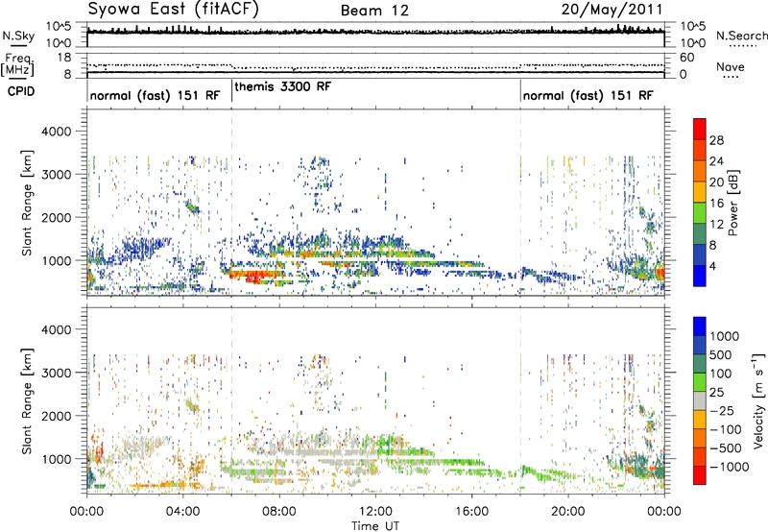The width and height of the screenshot is (768, 532).
Task: Click the '04:00' time axis tick label
Action: coord(182,512)
